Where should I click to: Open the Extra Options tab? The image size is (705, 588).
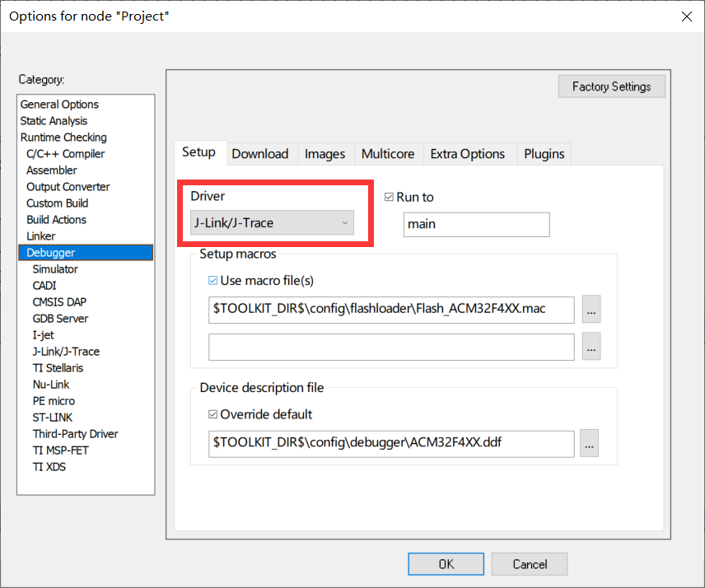[x=467, y=154]
